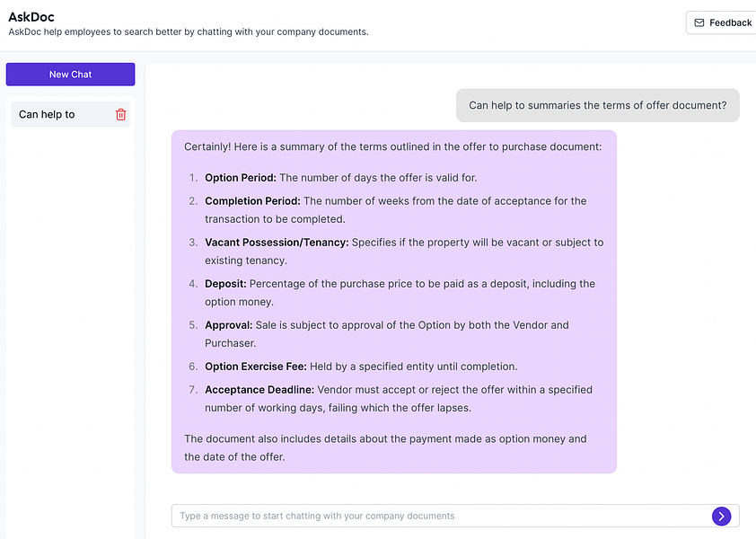This screenshot has height=539, width=756.
Task: Click the list number 1 marker
Action: (x=193, y=178)
